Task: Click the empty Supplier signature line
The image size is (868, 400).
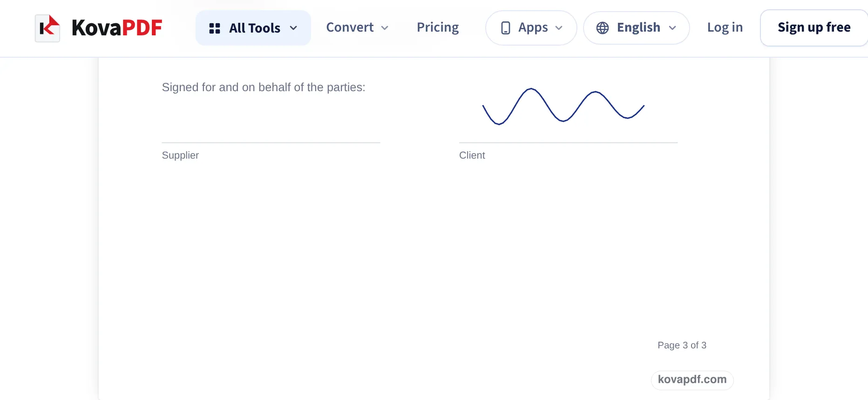Action: pyautogui.click(x=271, y=142)
